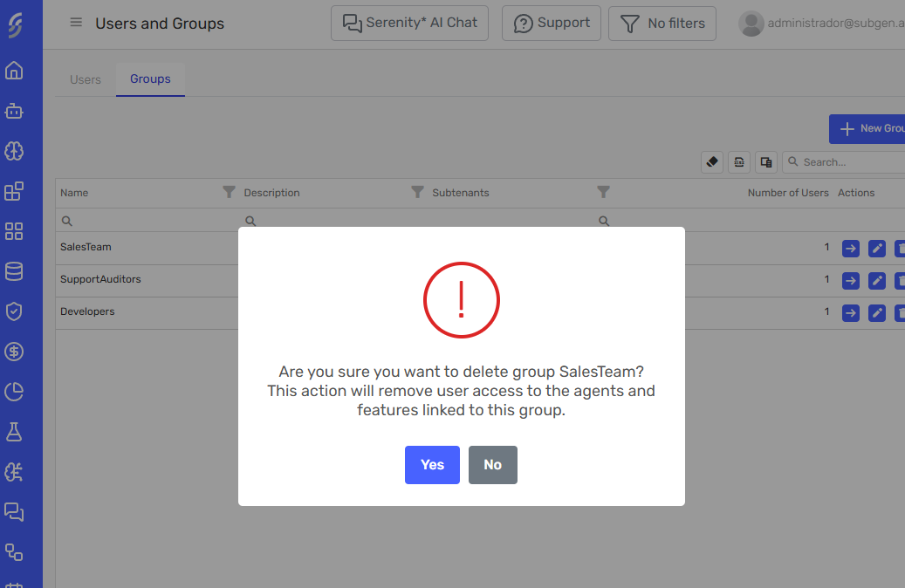Screen dimensions: 905x588
Task: Click the edit pencil for SalesTeam
Action: [877, 249]
